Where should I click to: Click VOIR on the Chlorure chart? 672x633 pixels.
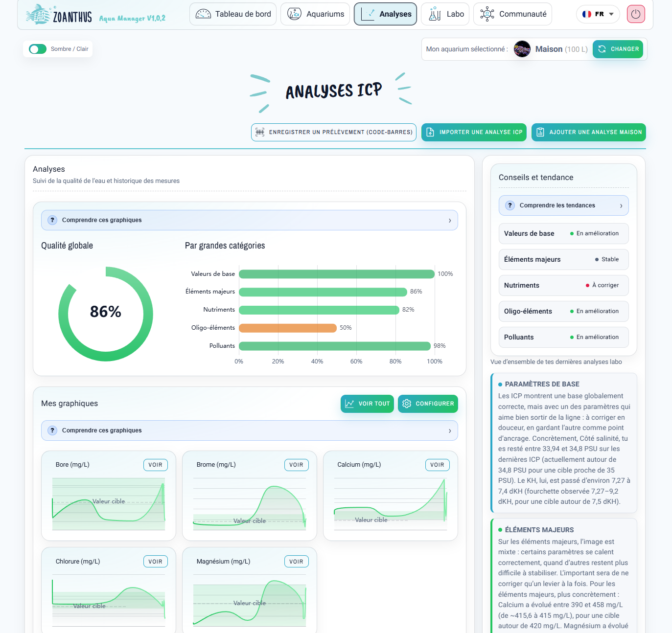tap(156, 562)
